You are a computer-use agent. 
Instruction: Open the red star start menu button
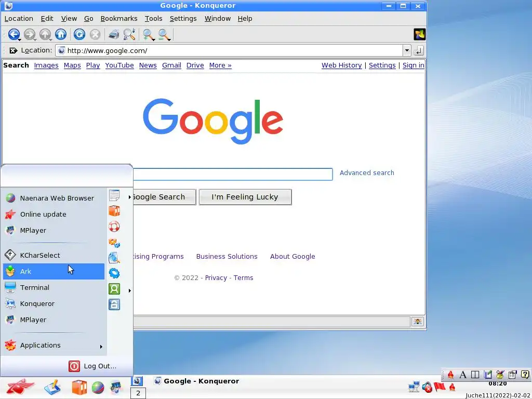pyautogui.click(x=20, y=387)
